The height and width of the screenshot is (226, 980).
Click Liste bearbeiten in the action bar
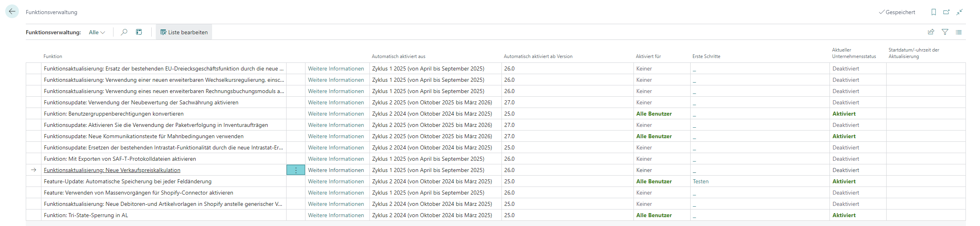184,32
